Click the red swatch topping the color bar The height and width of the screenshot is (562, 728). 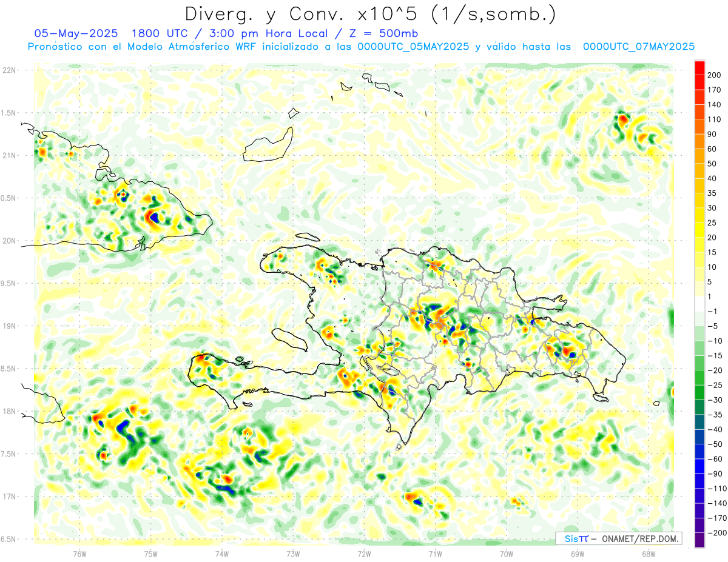click(699, 68)
